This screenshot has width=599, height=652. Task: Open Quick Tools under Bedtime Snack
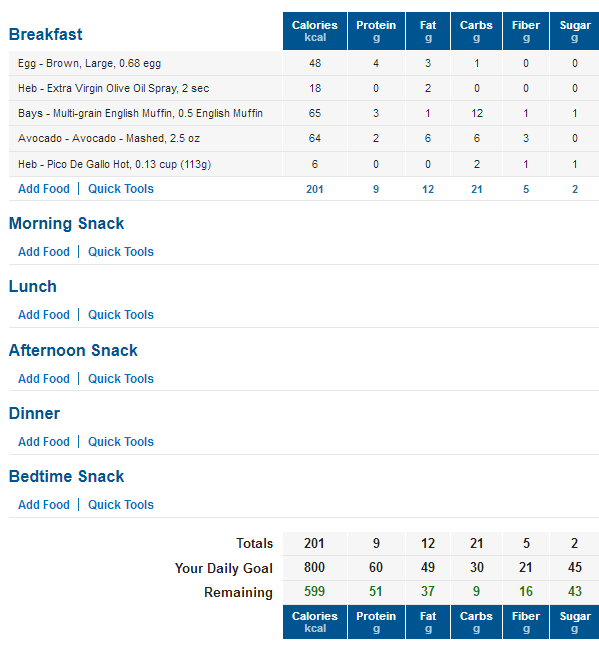click(x=121, y=505)
